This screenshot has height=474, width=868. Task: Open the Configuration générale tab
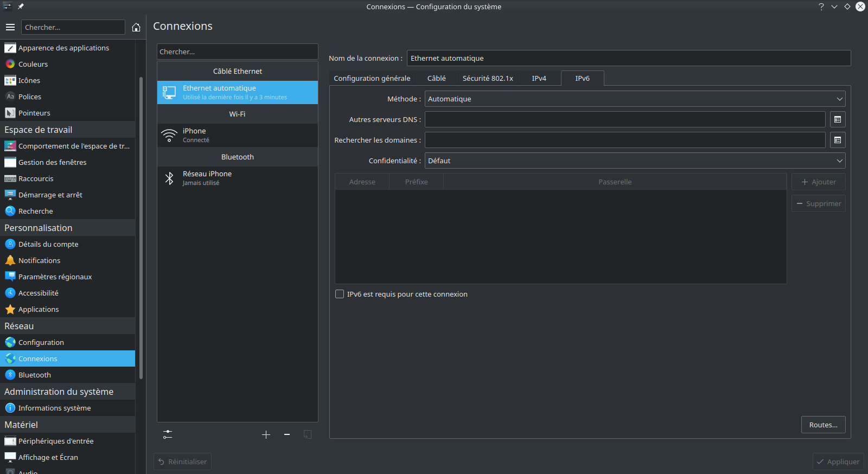372,79
